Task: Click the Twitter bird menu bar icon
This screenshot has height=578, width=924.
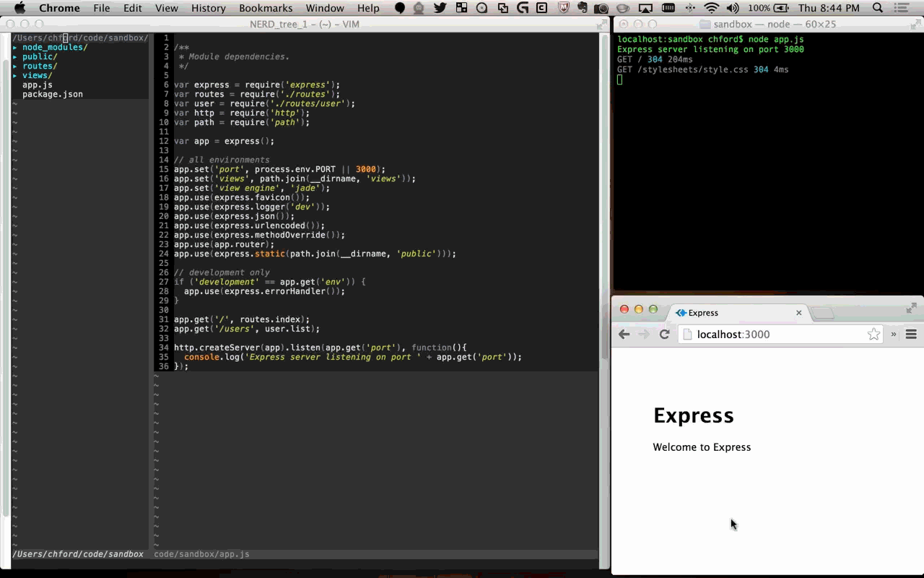Action: point(440,8)
